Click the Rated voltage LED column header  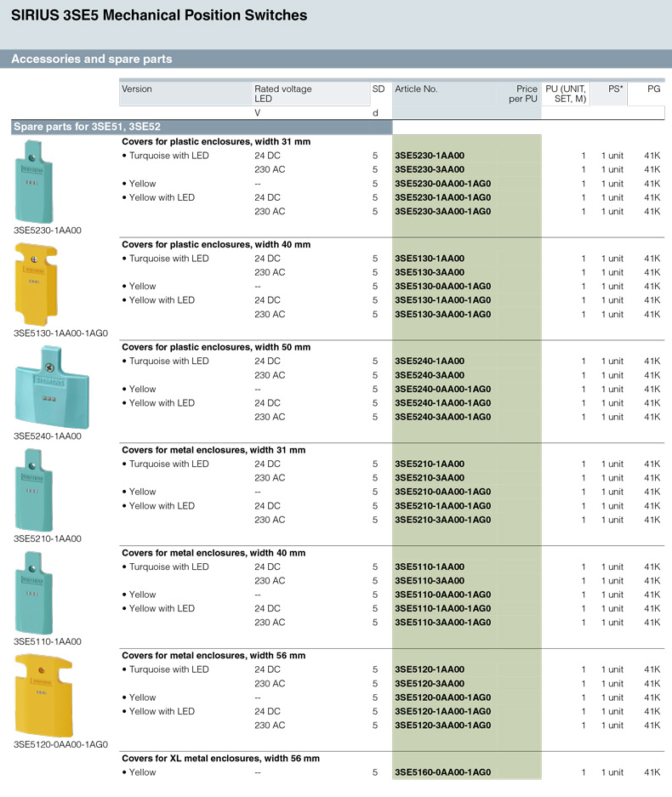(283, 94)
